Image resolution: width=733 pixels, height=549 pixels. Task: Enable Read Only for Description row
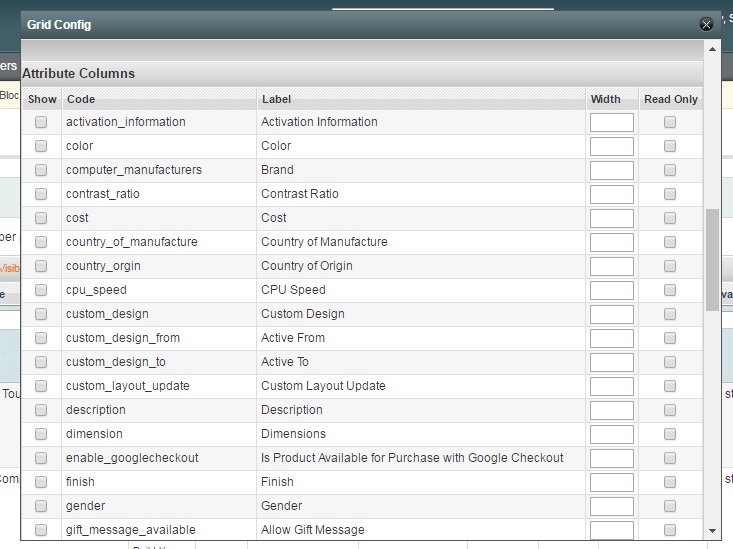[x=670, y=410]
